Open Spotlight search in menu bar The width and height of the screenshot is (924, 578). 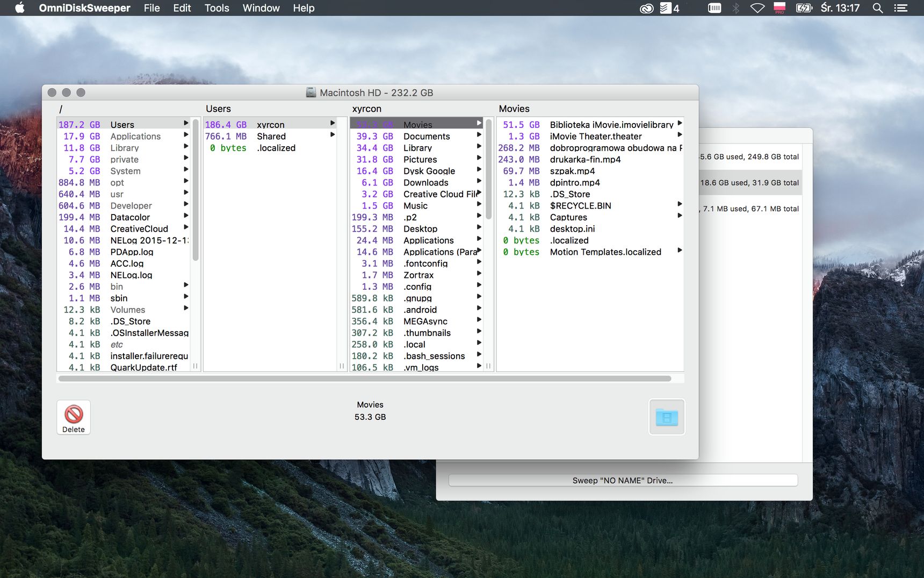pyautogui.click(x=878, y=8)
